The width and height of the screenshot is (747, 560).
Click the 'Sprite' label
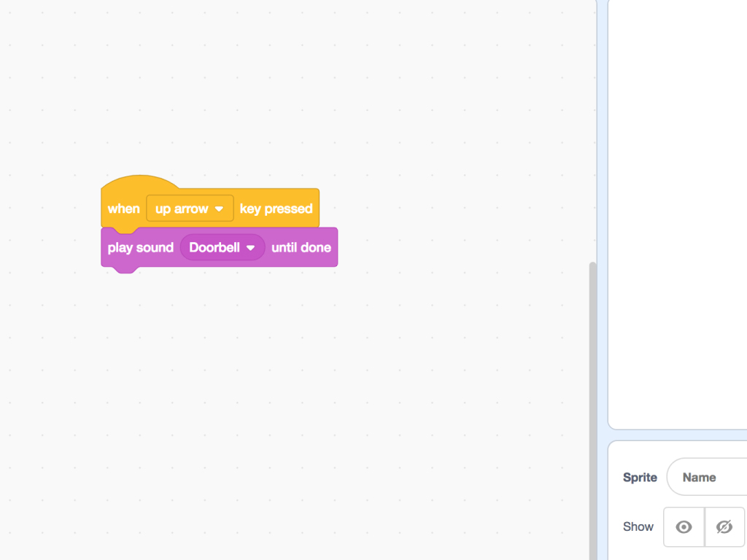click(640, 477)
